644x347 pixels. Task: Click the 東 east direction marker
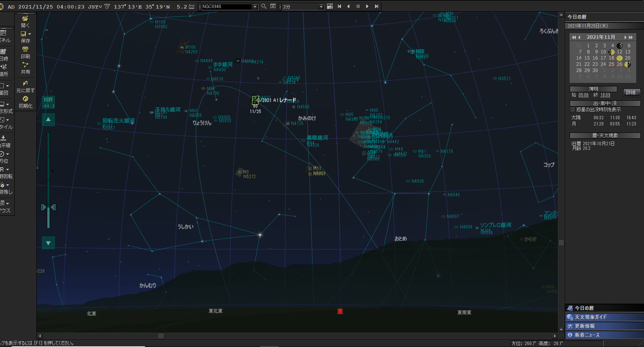(340, 311)
